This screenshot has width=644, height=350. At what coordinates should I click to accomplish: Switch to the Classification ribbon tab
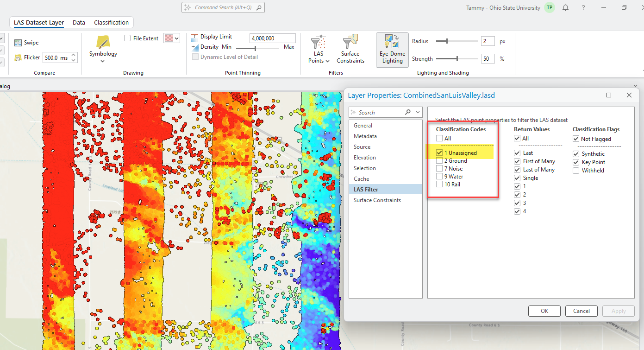tap(111, 22)
